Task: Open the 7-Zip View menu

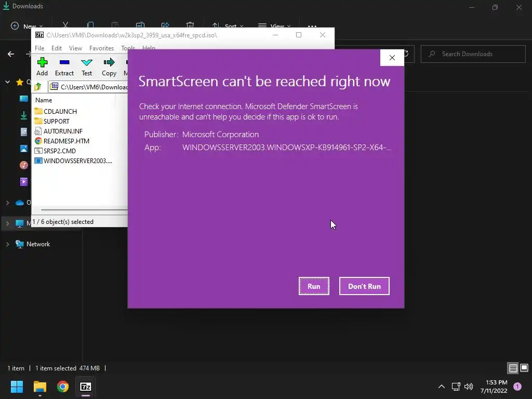Action: point(75,48)
